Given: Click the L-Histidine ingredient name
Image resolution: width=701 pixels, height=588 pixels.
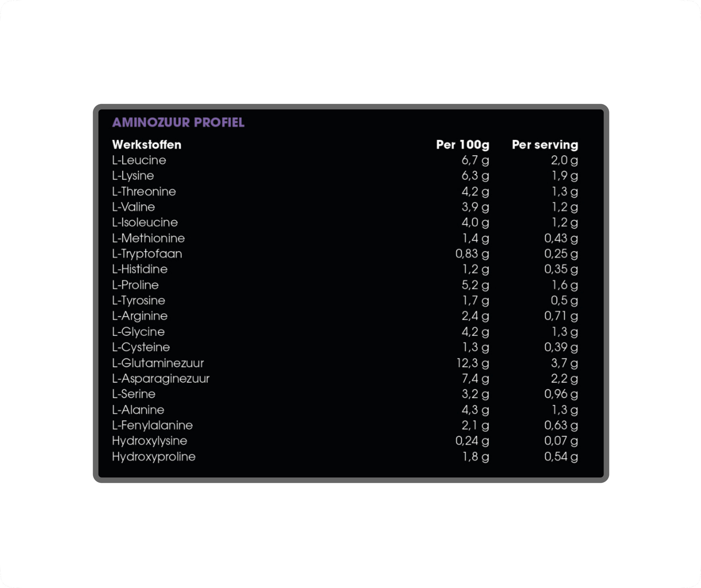Looking at the screenshot, I should (x=140, y=269).
